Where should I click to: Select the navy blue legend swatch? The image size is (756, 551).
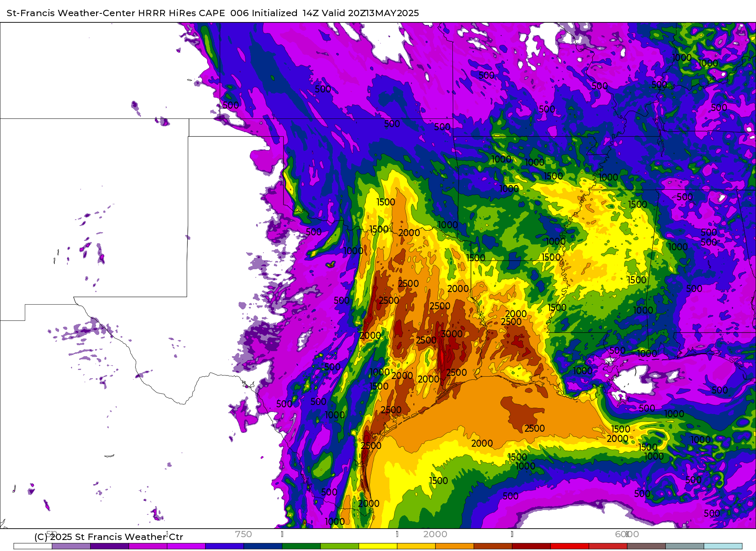[263, 546]
